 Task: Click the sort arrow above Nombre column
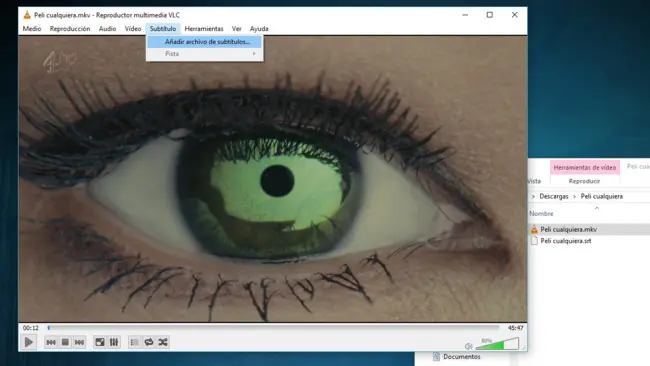point(597,208)
